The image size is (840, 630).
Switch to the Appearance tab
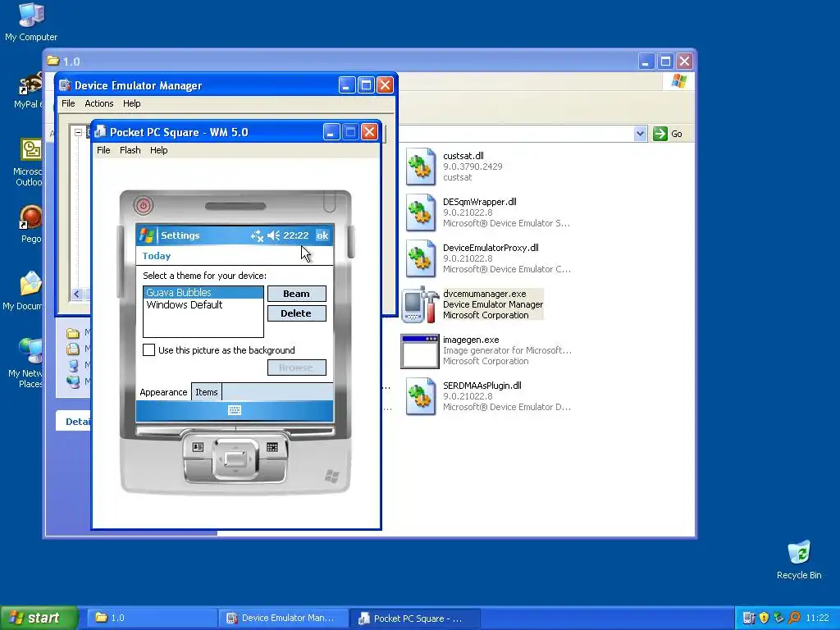point(163,392)
